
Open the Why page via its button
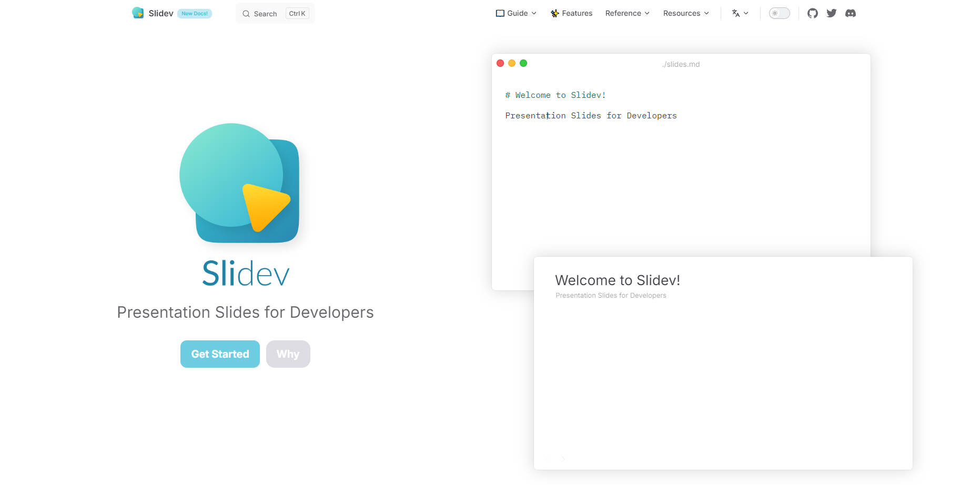[288, 354]
